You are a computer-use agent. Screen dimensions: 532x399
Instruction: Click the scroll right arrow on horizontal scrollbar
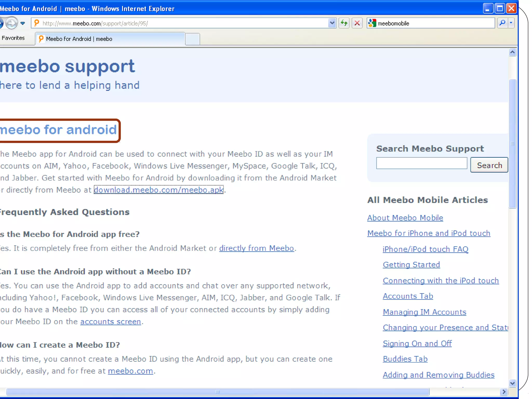point(504,392)
